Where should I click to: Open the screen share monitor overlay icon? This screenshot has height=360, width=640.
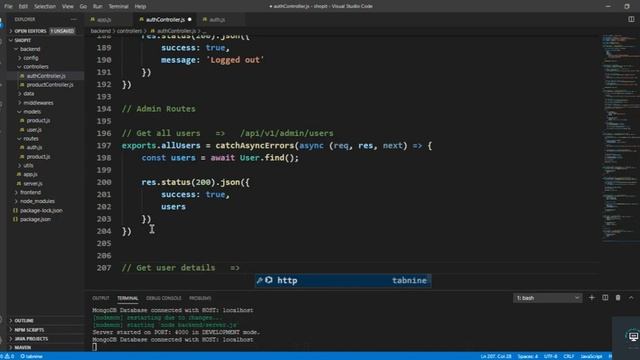[x=633, y=336]
